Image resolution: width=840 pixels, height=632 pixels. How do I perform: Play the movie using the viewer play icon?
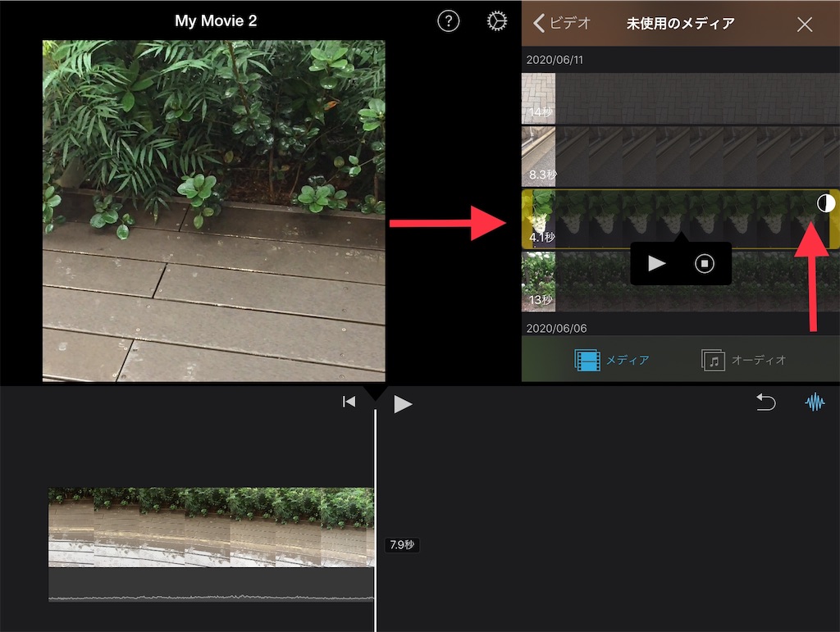coord(403,402)
